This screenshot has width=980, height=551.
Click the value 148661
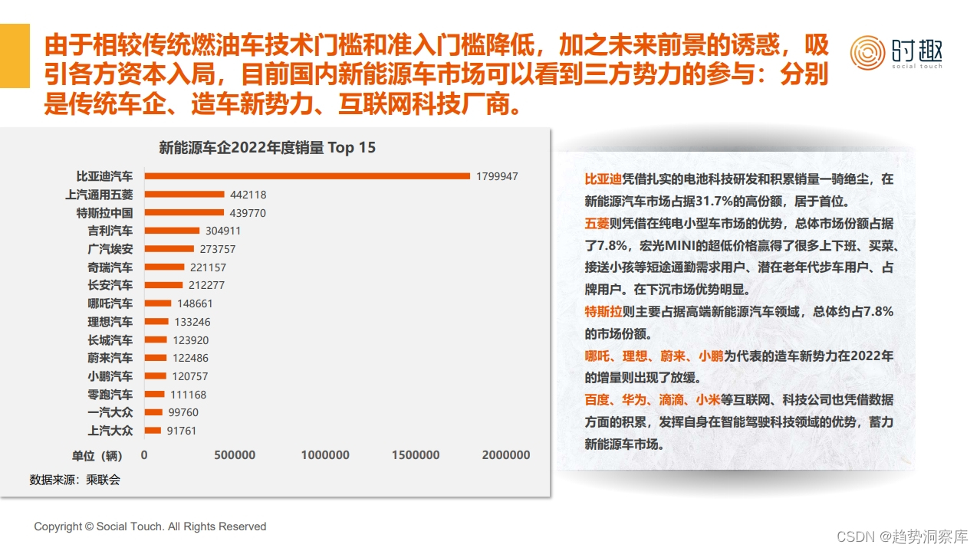195,303
